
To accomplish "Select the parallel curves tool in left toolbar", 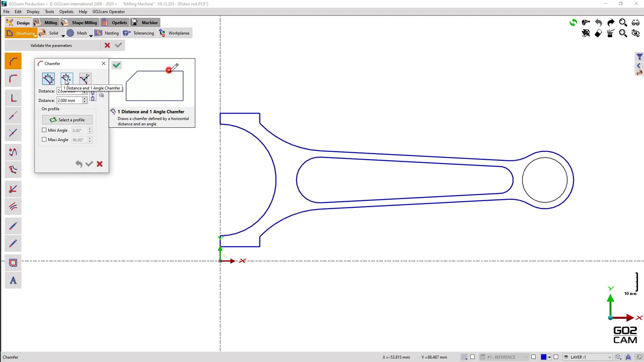I will point(13,206).
